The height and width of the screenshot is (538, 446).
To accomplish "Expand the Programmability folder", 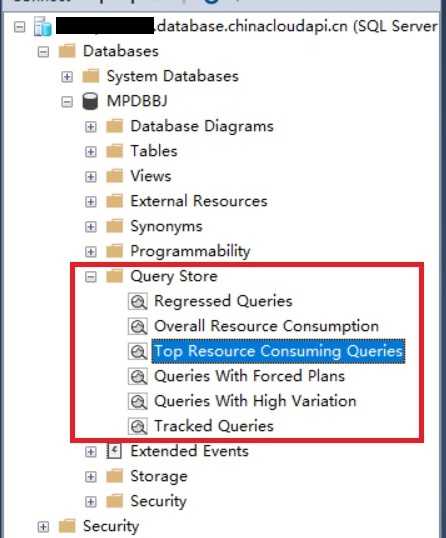I will pyautogui.click(x=91, y=252).
